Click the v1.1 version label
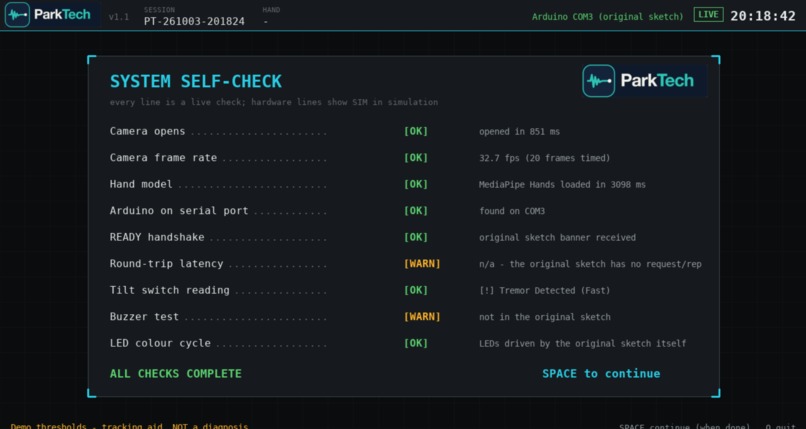This screenshot has width=806, height=429. tap(119, 17)
